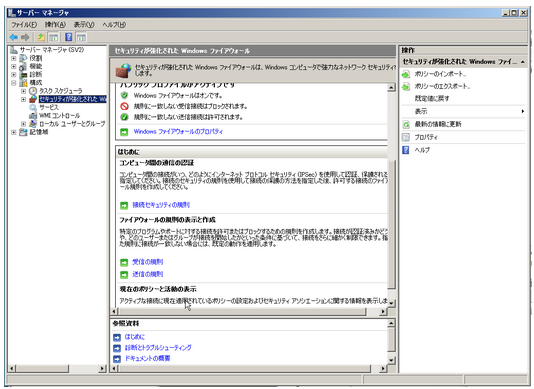Click the ヘルプ icon in actions pane
The width and height of the screenshot is (534, 389).
tap(406, 150)
